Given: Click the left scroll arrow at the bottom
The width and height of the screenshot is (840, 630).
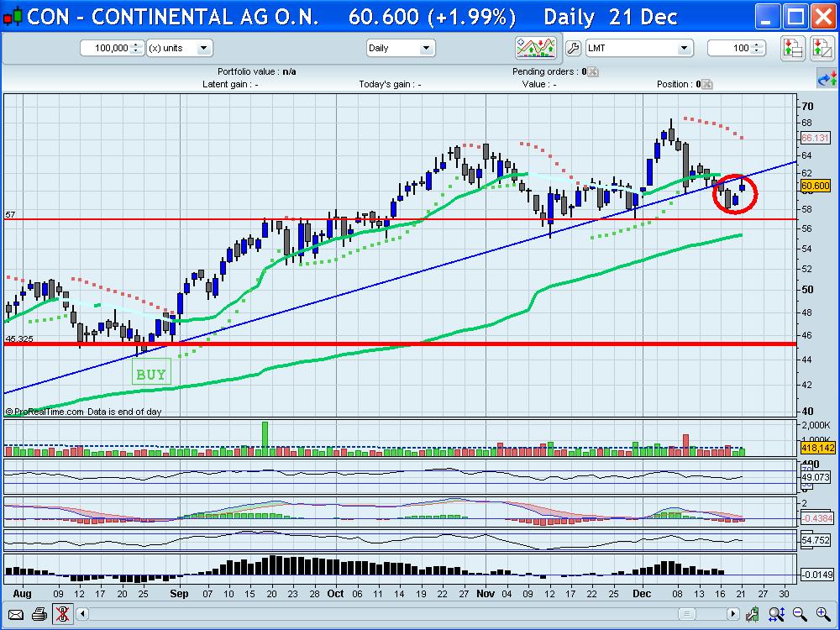Looking at the screenshot, I should click(x=82, y=613).
